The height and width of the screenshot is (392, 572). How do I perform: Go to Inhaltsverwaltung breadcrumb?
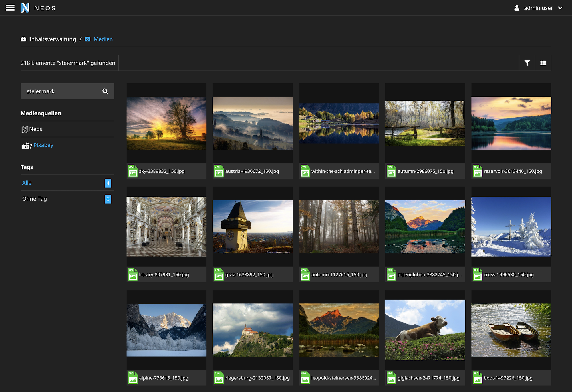52,39
